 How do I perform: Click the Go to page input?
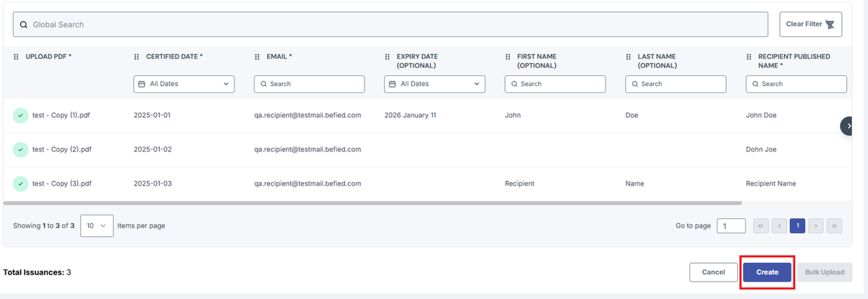[731, 226]
